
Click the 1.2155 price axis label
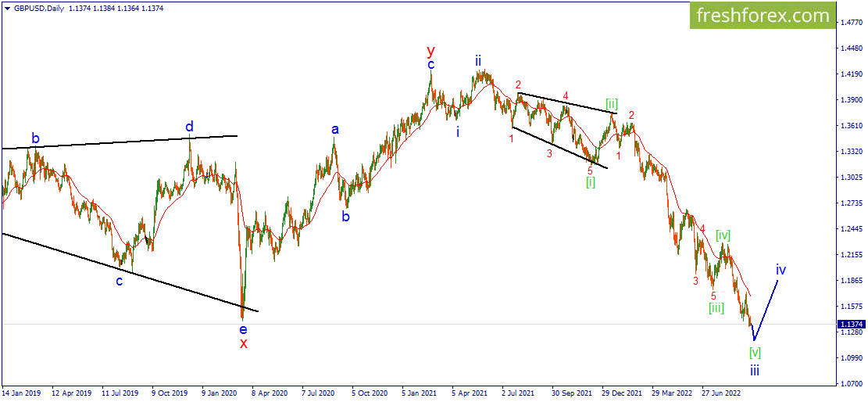pyautogui.click(x=852, y=254)
